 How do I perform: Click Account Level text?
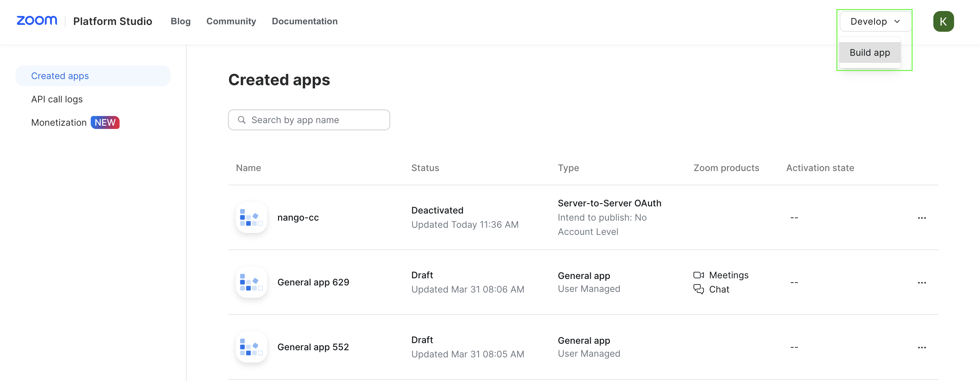(588, 232)
